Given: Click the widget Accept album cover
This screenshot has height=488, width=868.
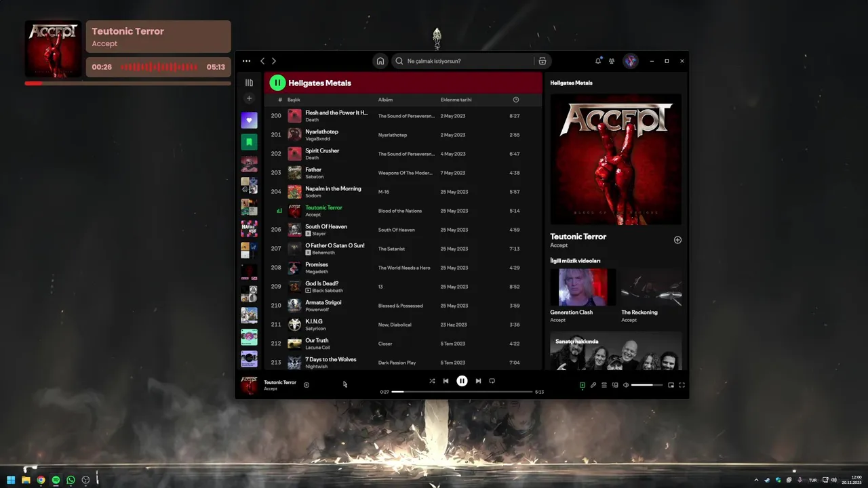Looking at the screenshot, I should pyautogui.click(x=53, y=49).
